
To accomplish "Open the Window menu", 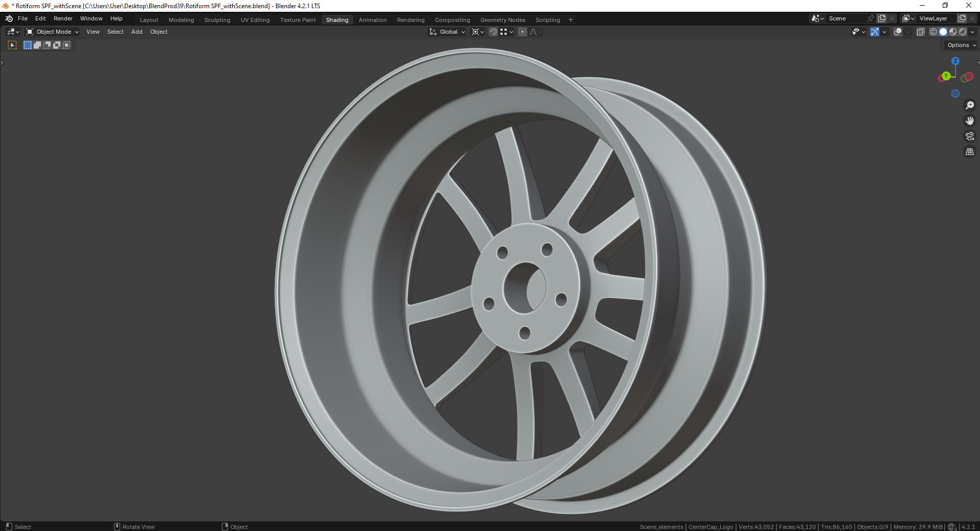I will point(92,18).
